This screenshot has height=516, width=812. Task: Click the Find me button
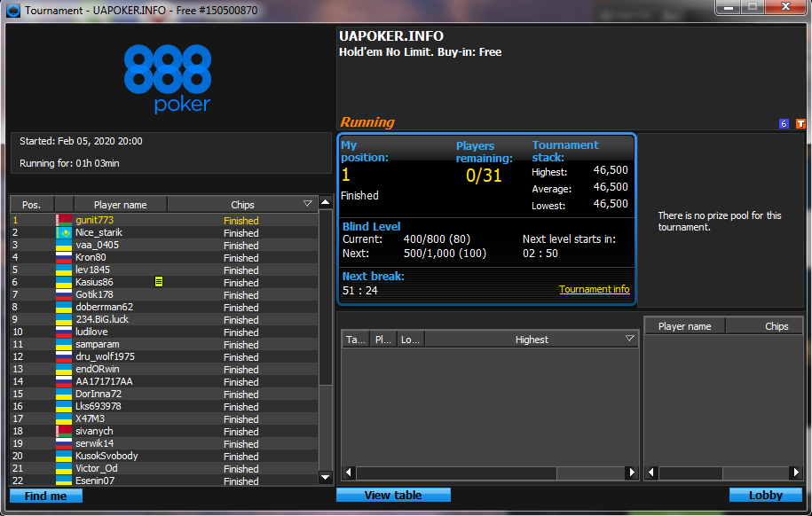click(46, 496)
